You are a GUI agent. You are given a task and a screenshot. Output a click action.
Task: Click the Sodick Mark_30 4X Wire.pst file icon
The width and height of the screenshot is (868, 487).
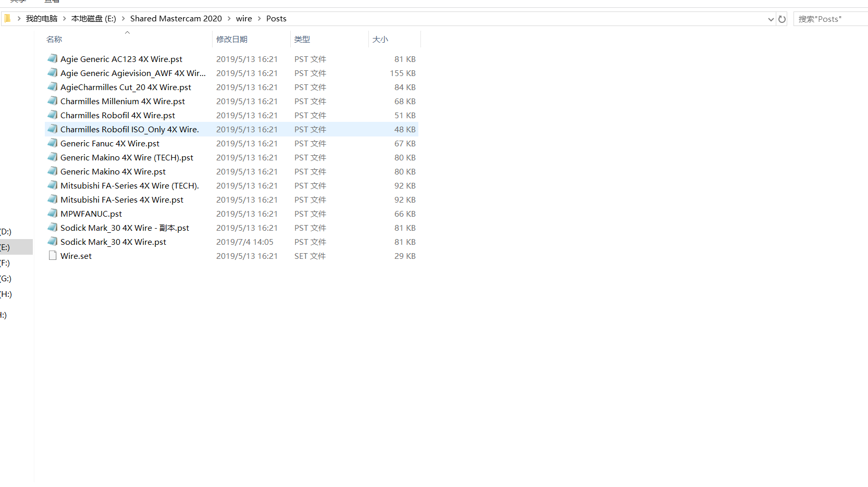tap(52, 241)
